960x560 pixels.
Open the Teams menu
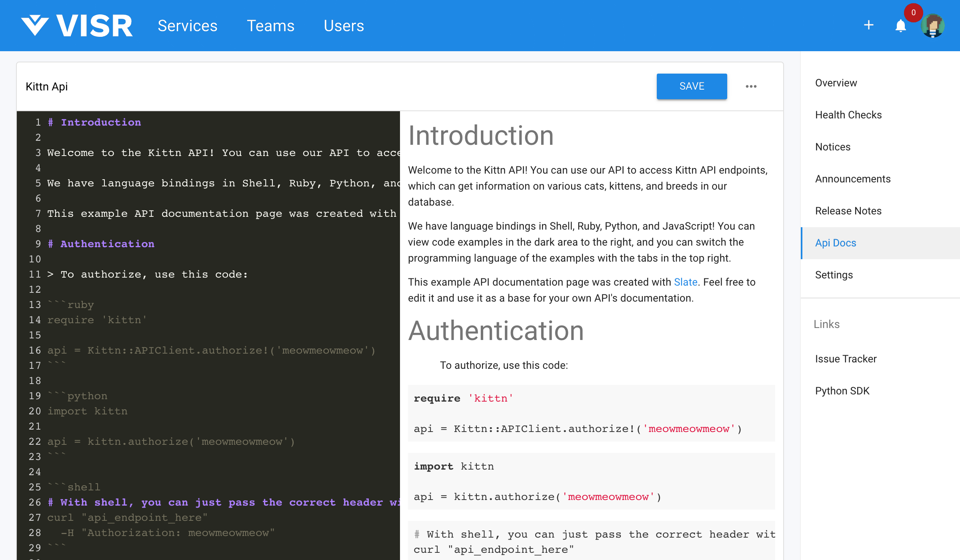270,26
